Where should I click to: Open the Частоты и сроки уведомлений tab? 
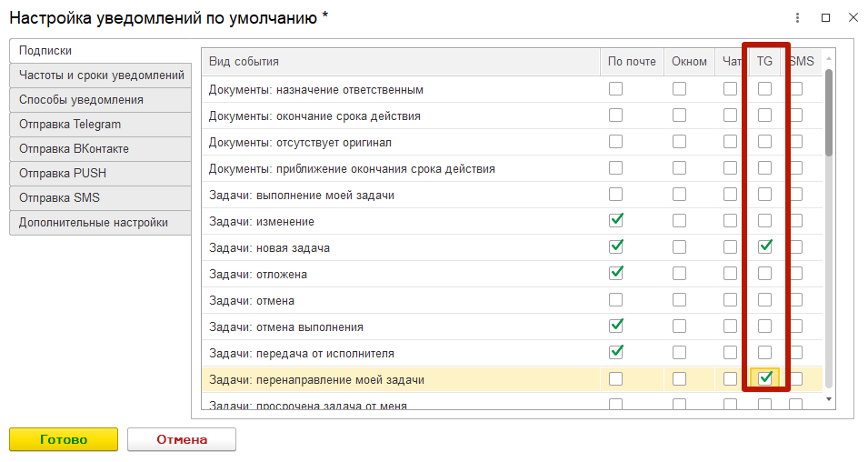(101, 75)
